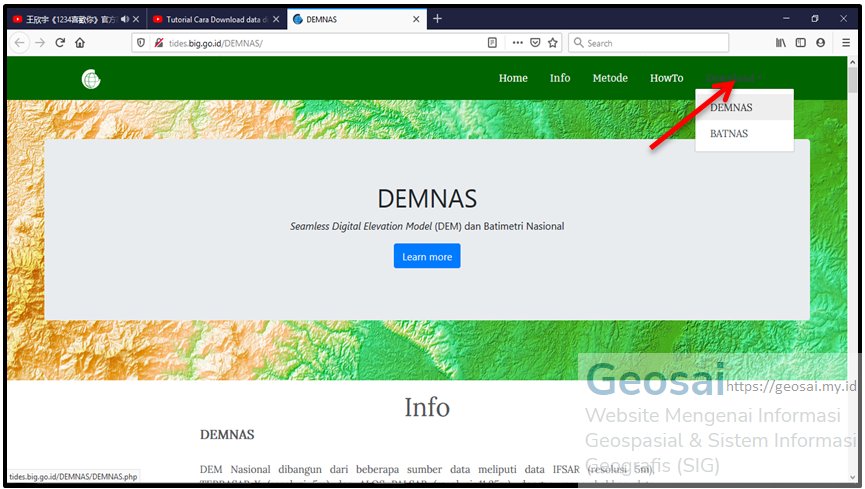
Task: Close the Firefox window
Action: click(x=843, y=19)
